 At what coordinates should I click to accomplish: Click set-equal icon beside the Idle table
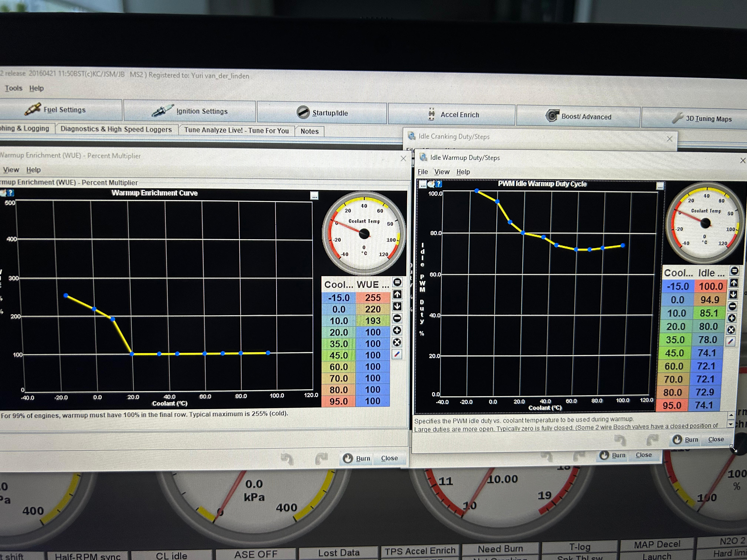734,271
